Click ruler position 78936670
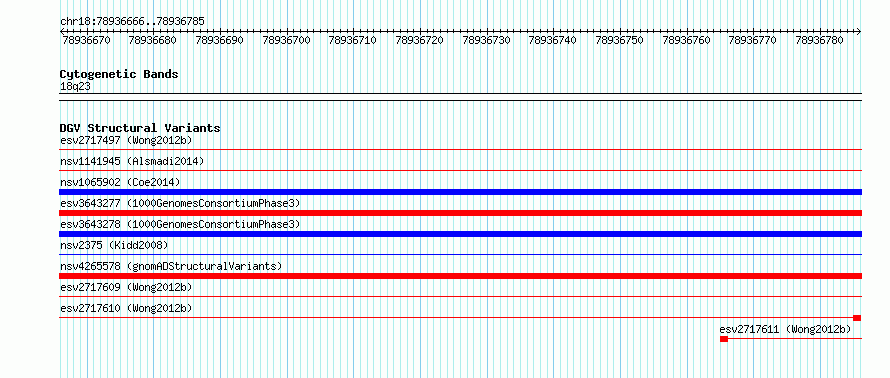This screenshot has height=378, width=890. coord(85,40)
